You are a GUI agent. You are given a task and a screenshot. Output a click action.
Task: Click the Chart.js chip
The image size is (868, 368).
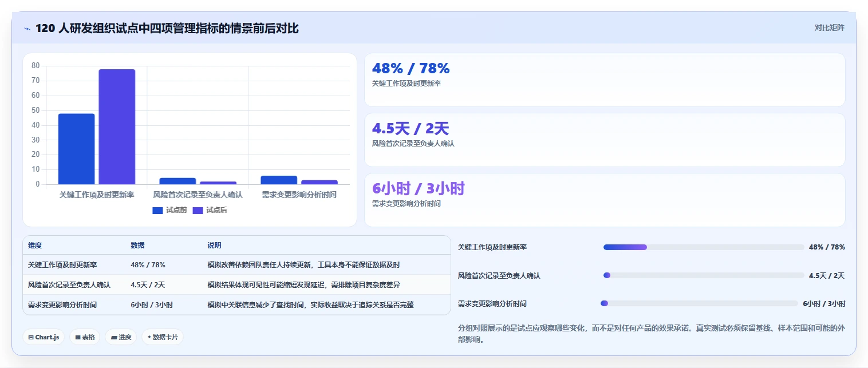click(x=44, y=337)
